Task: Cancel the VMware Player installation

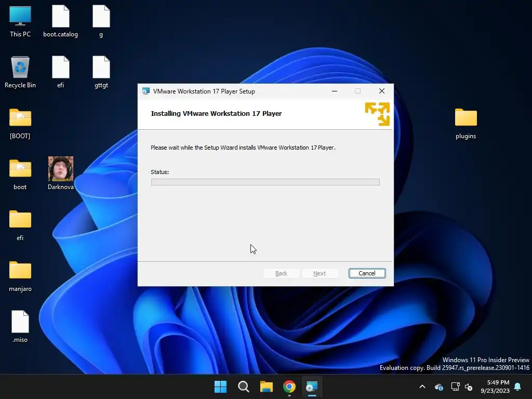Action: [367, 273]
